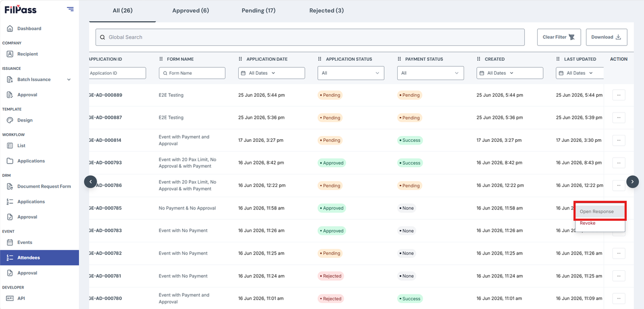The width and height of the screenshot is (644, 309).
Task: Open Document Request Form icon
Action: [x=10, y=186]
